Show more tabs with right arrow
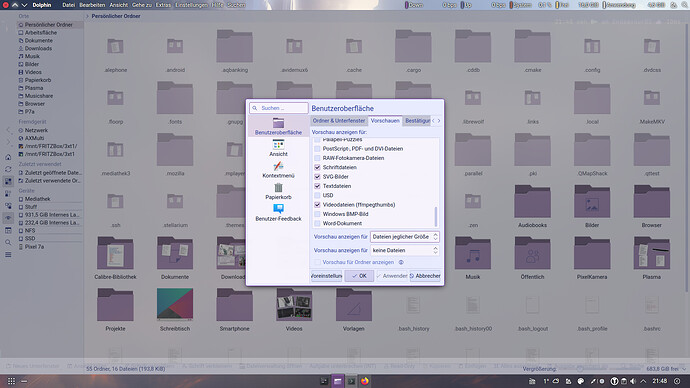The height and width of the screenshot is (388, 690). point(439,121)
